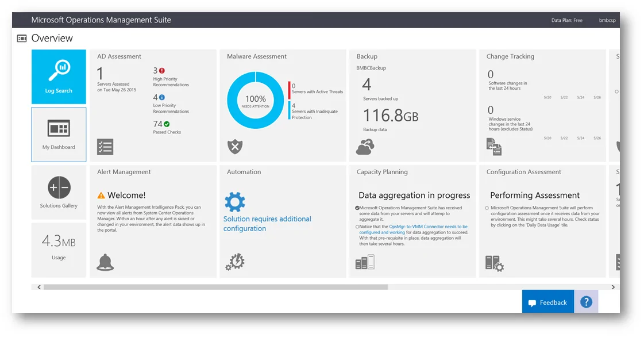The image size is (644, 337).
Task: Click the Configuration Assessment server-gear icon
Action: pos(495,263)
